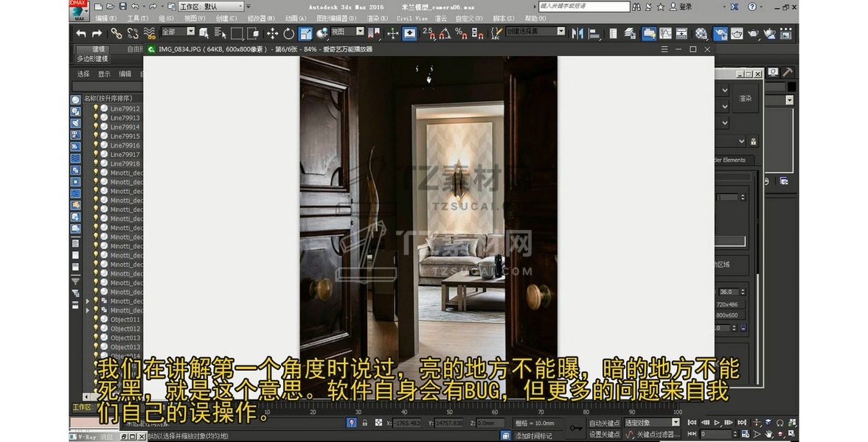Viewport: 868px width, 442px height.
Task: Toggle the Window/Crossing selection icon
Action: pyautogui.click(x=254, y=34)
